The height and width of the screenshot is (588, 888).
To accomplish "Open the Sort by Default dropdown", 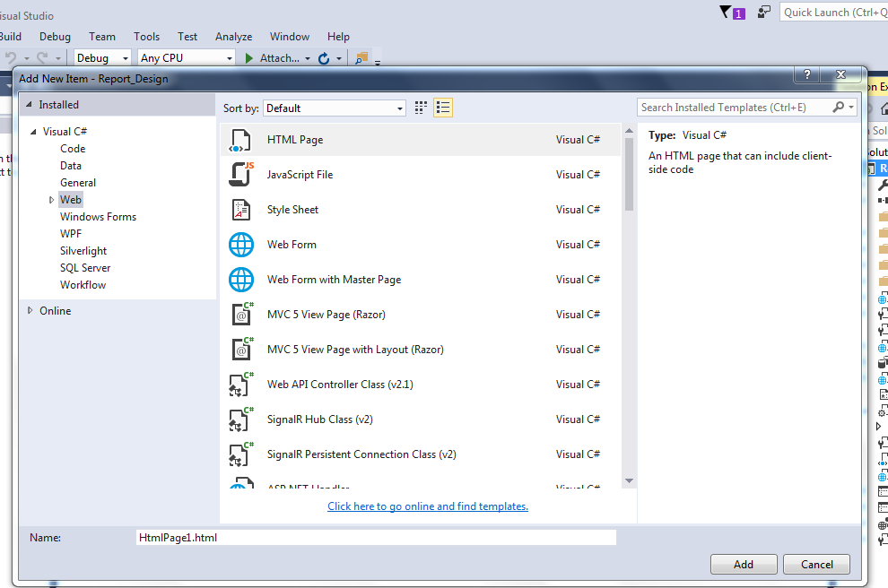I will click(335, 108).
